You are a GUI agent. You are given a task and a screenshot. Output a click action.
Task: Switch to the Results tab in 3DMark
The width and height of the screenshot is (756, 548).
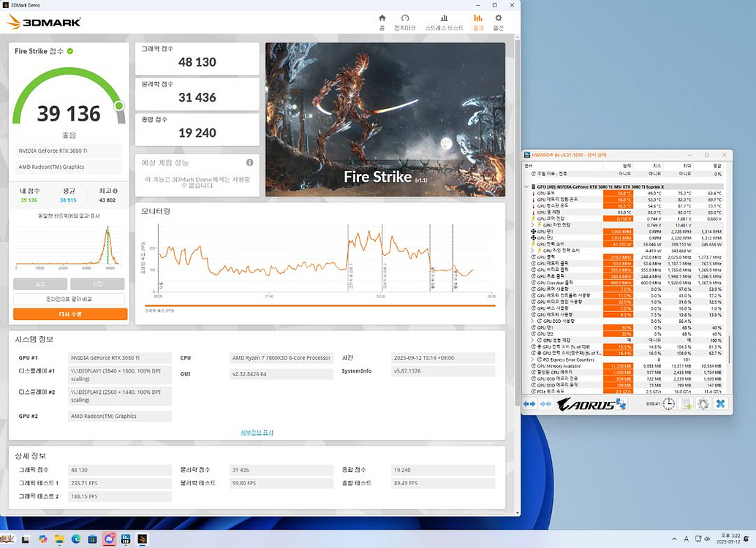[x=478, y=22]
